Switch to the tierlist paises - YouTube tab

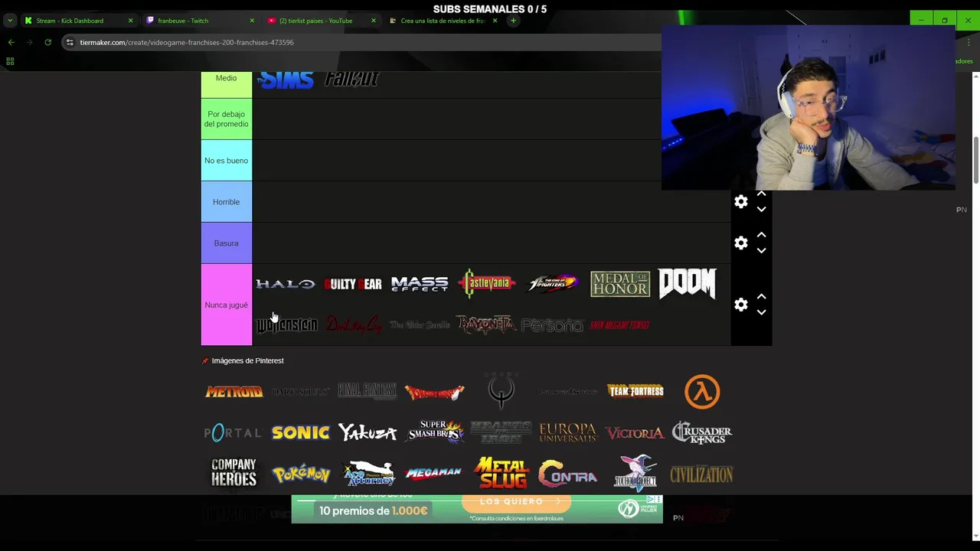[314, 21]
